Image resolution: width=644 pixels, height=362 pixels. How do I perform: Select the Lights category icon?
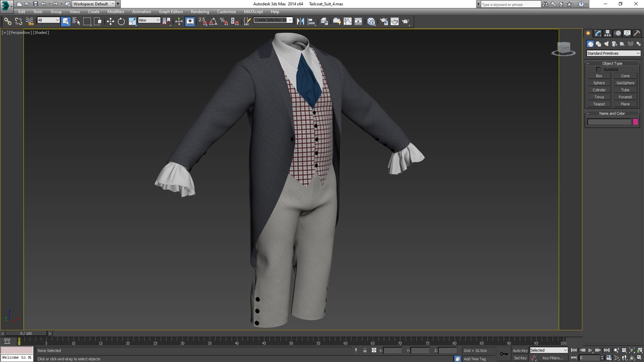click(x=606, y=44)
